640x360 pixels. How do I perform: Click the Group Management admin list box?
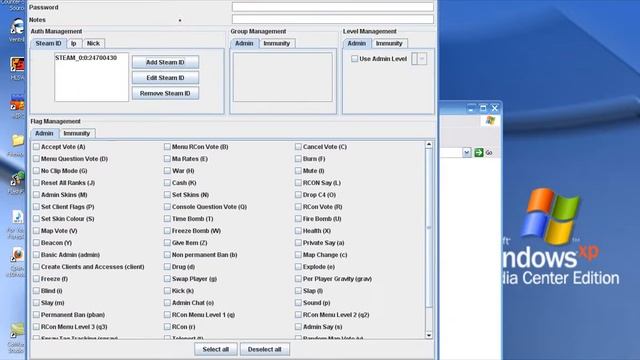282,77
